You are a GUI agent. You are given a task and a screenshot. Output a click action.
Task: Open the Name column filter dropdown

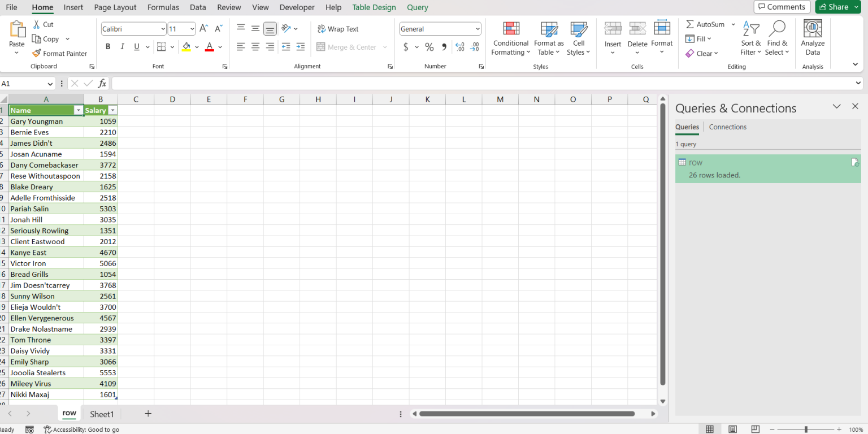coord(78,110)
